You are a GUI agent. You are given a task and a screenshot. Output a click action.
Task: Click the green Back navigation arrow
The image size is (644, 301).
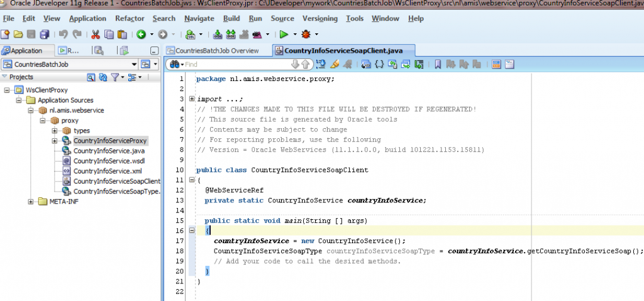point(142,34)
